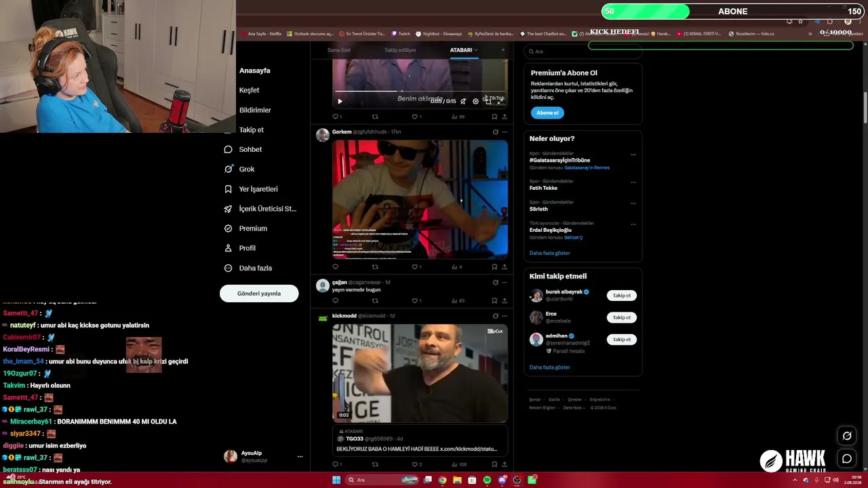The width and height of the screenshot is (868, 488).
Task: Follow Erce with Takip et
Action: (x=622, y=317)
